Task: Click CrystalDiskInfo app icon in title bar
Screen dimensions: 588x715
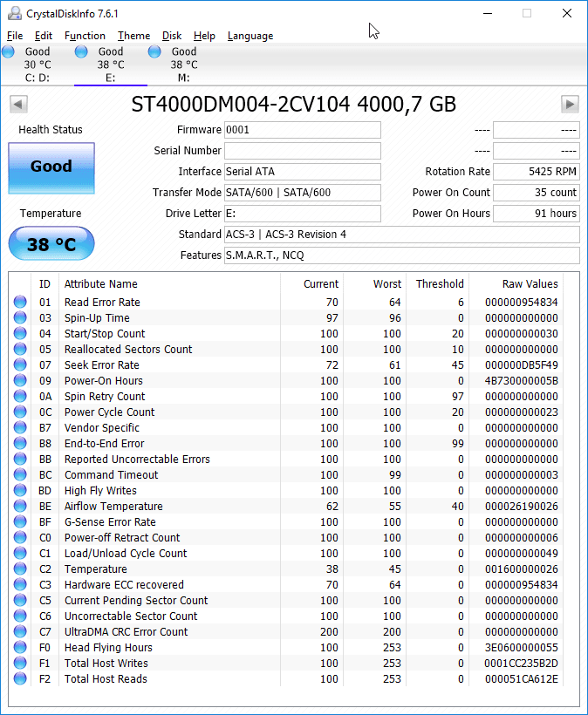Action: [x=15, y=14]
